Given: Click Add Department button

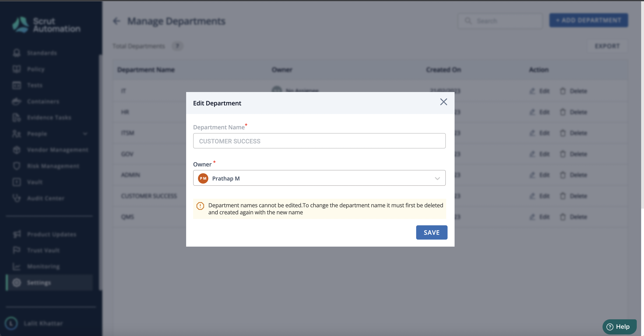Looking at the screenshot, I should click(588, 20).
